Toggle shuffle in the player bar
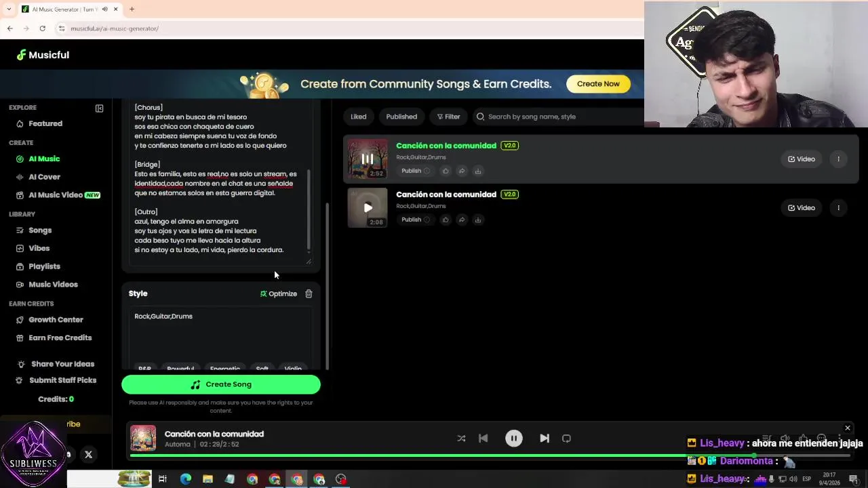Viewport: 868px width, 488px height. [x=461, y=439]
